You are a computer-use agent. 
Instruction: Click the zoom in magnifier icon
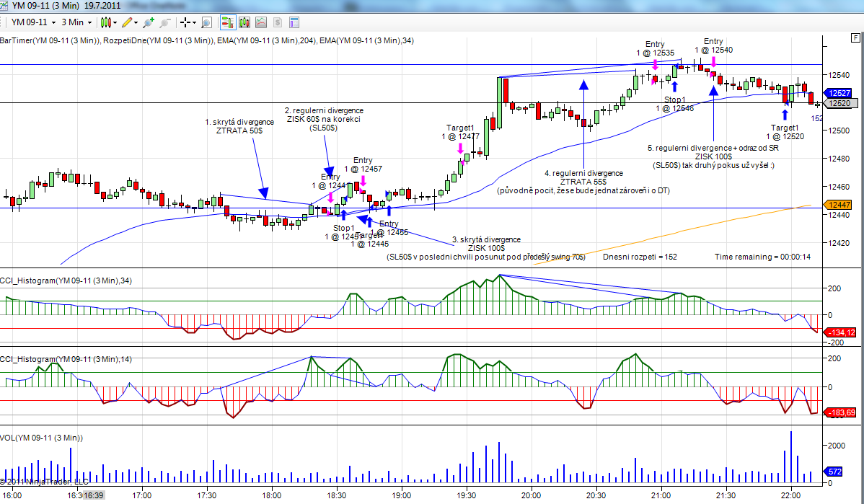149,22
